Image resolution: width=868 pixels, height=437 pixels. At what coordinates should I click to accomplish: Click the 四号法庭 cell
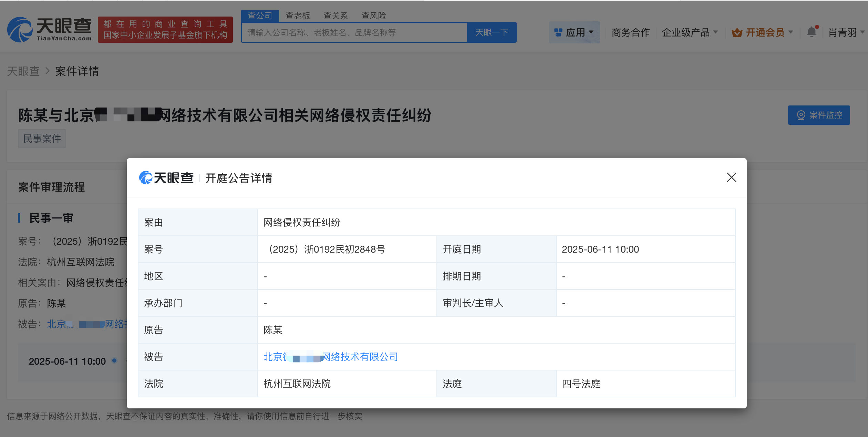(x=645, y=384)
